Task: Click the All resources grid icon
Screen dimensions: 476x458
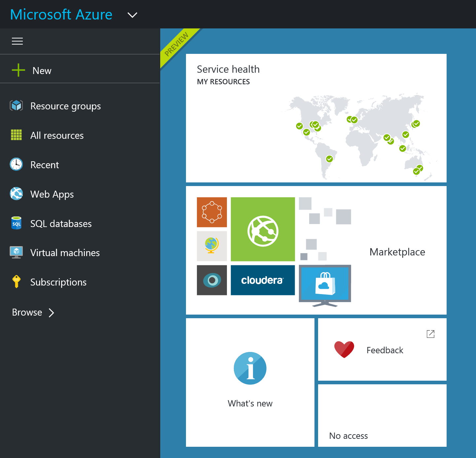Action: [x=16, y=135]
